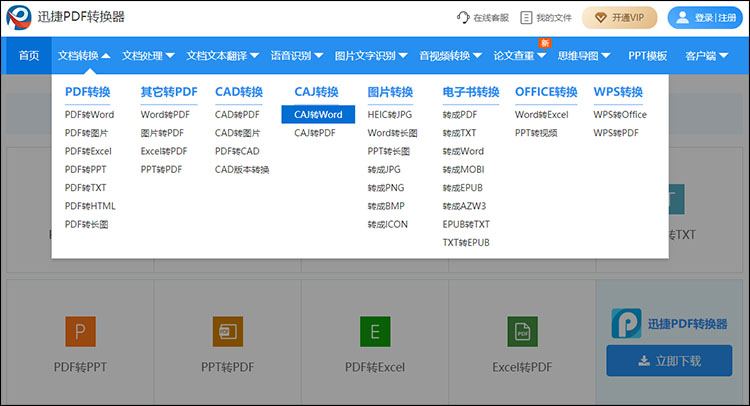The image size is (750, 406).
Task: Click the Excel转PDF card icon
Action: point(522,331)
